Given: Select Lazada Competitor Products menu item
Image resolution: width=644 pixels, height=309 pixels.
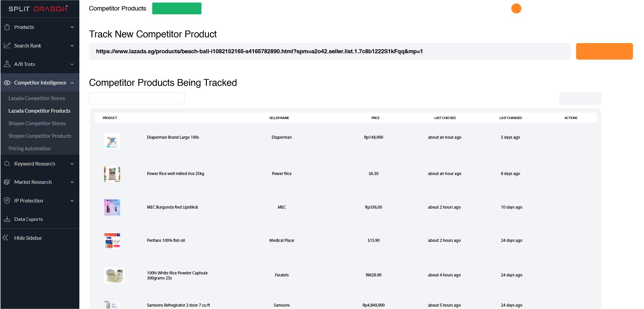Looking at the screenshot, I should tap(39, 111).
